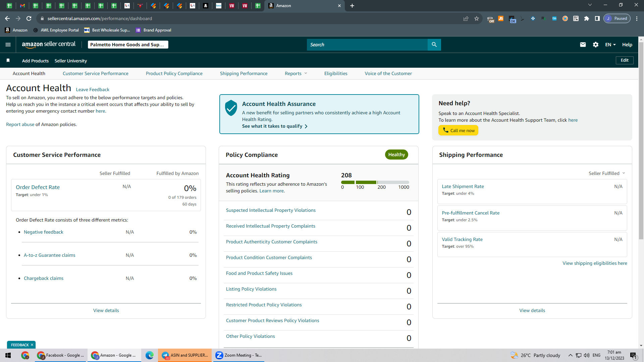The height and width of the screenshot is (362, 644).
Task: Open the Chrome three-dot menu
Action: point(637,18)
